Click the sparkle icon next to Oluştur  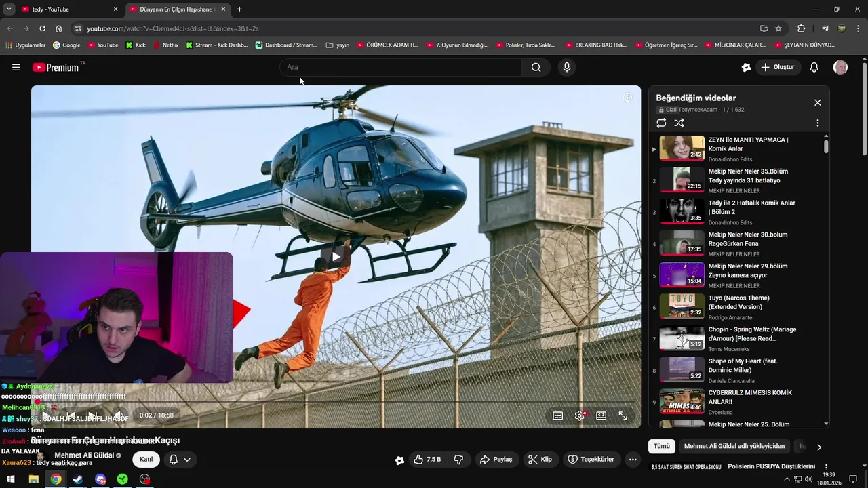[x=747, y=67]
